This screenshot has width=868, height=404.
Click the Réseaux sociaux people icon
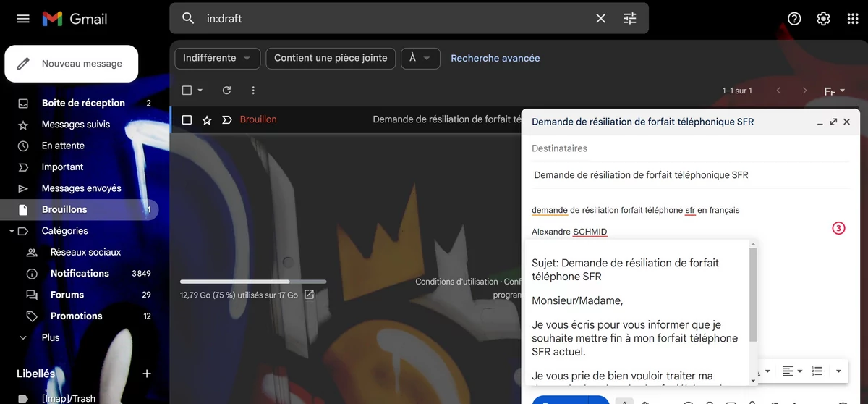pyautogui.click(x=32, y=252)
